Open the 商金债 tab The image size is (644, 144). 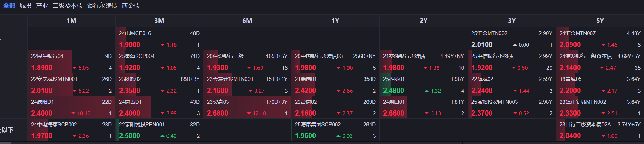pos(131,6)
